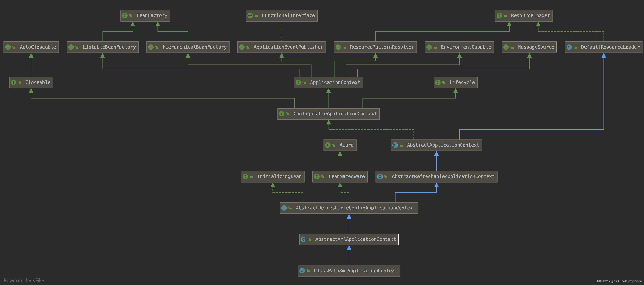Click the interface icon on the Aware node
Screen dimensions: 644x285
pyautogui.click(x=327, y=145)
